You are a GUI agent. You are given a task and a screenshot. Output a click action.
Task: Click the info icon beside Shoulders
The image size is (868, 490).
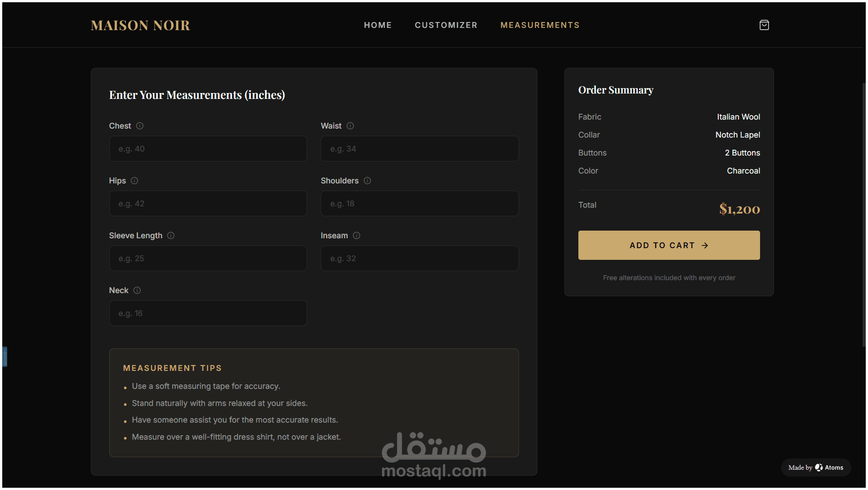[x=367, y=181]
